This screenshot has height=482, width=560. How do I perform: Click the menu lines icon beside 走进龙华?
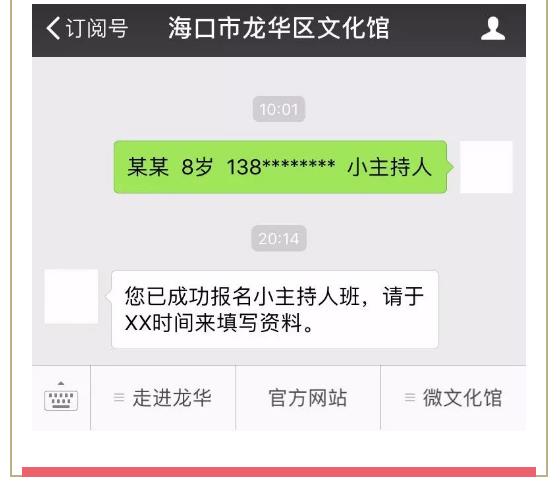click(119, 397)
